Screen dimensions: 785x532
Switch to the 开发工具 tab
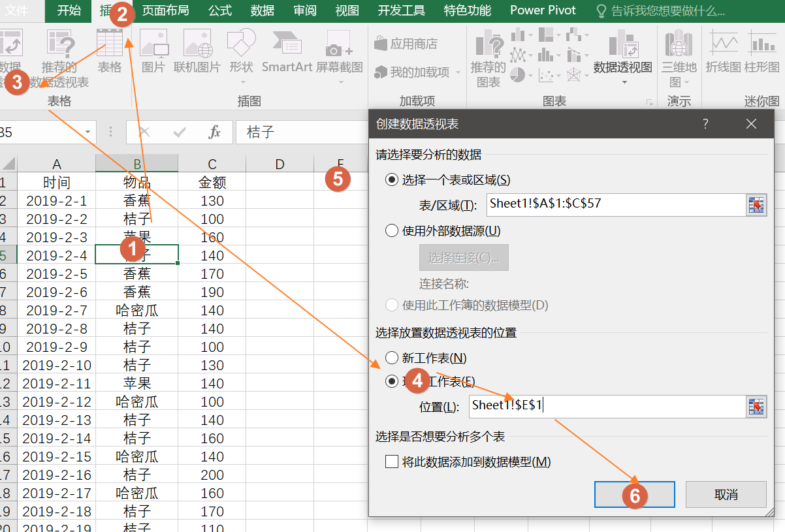point(402,10)
